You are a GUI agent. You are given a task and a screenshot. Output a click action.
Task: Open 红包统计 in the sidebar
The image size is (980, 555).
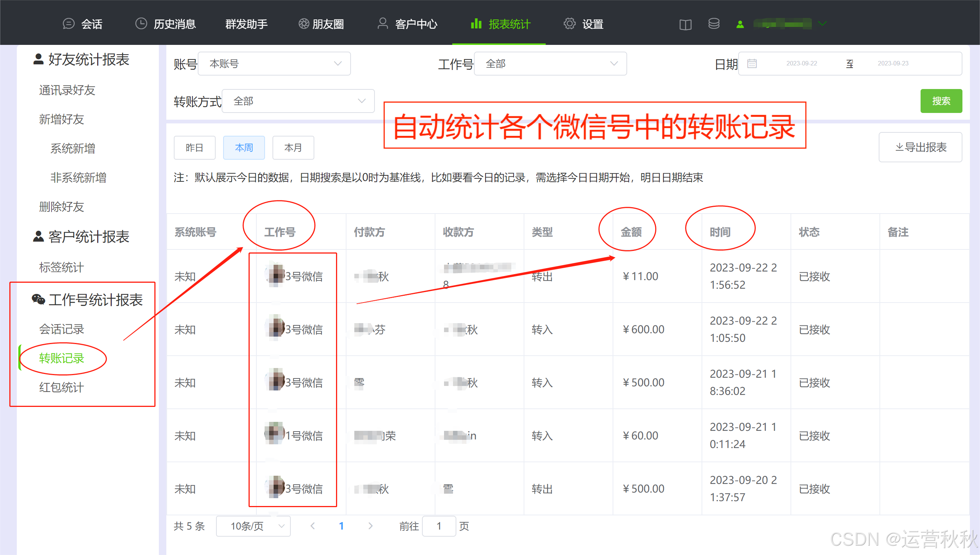coord(61,387)
